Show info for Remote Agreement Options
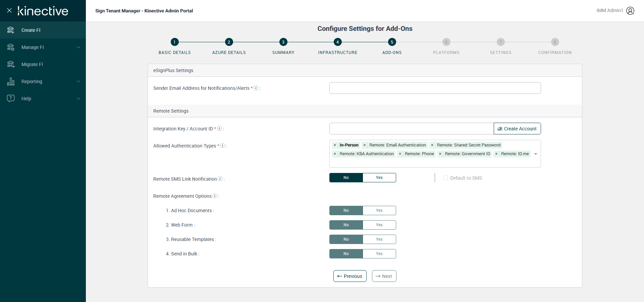Screen dimensions: 644x302 (215, 196)
